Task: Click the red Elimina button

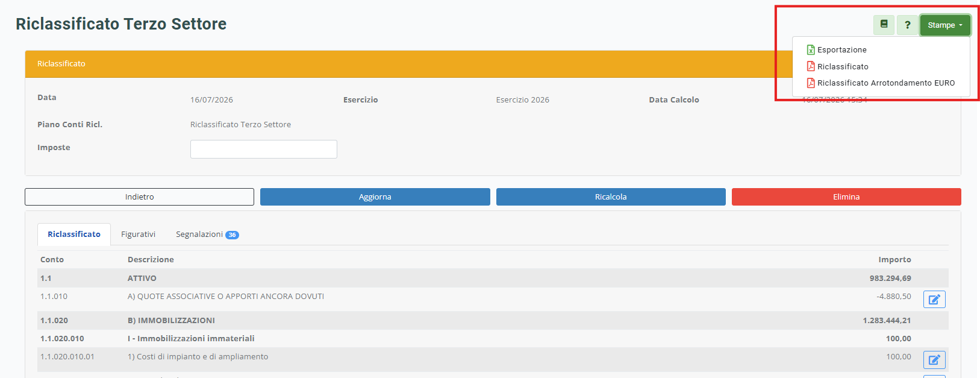Action: coord(846,197)
